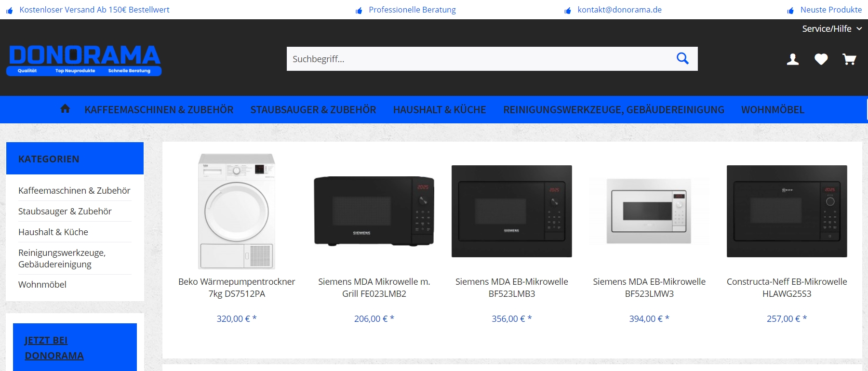Open Constructa-Neff HLAWG25S3 microwave image

click(x=787, y=211)
